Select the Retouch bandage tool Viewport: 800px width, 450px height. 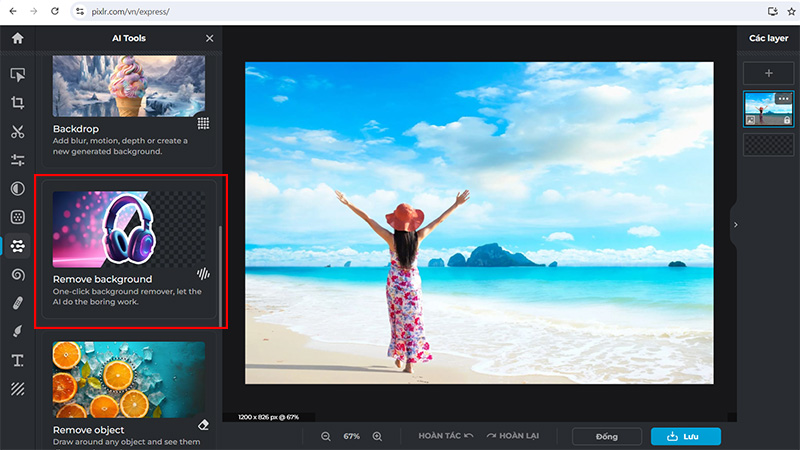coord(17,303)
